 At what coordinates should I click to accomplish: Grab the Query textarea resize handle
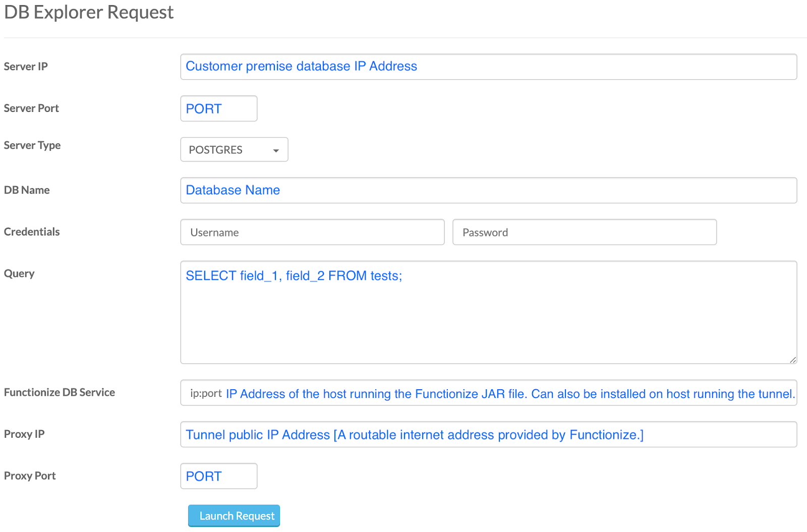[793, 360]
